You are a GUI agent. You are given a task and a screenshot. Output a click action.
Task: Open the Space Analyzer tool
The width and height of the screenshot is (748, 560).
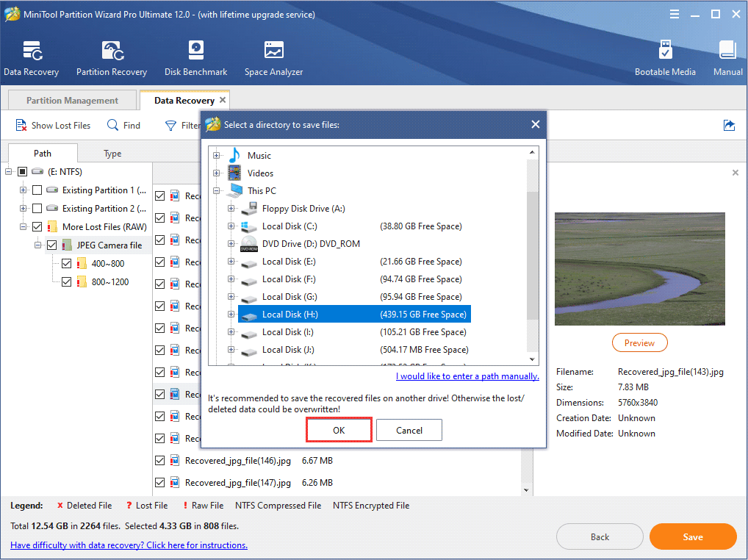(274, 51)
